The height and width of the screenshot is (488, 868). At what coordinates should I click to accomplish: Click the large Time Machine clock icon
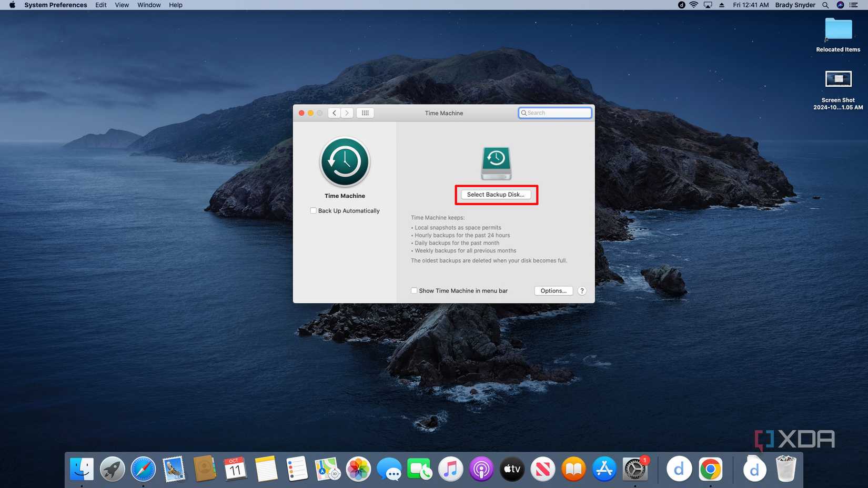(x=345, y=162)
